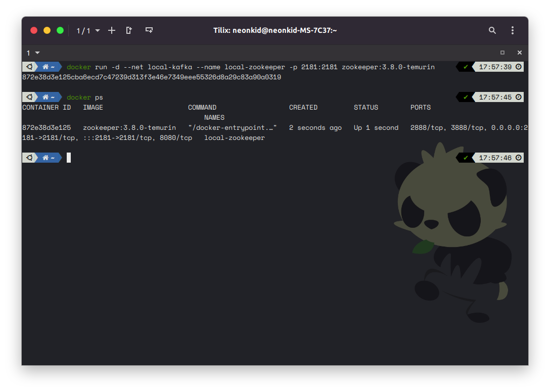Add a new terminal session with plus icon

pos(112,30)
